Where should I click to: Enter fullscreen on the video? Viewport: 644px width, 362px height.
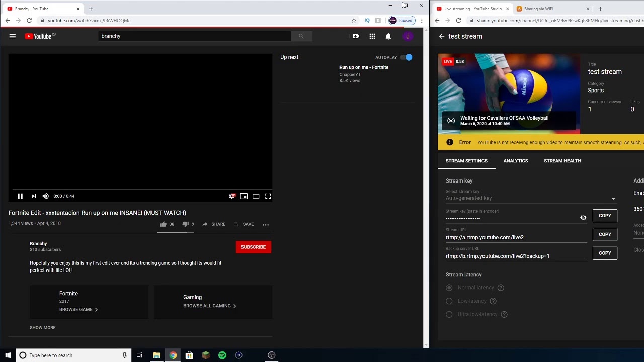[268, 196]
